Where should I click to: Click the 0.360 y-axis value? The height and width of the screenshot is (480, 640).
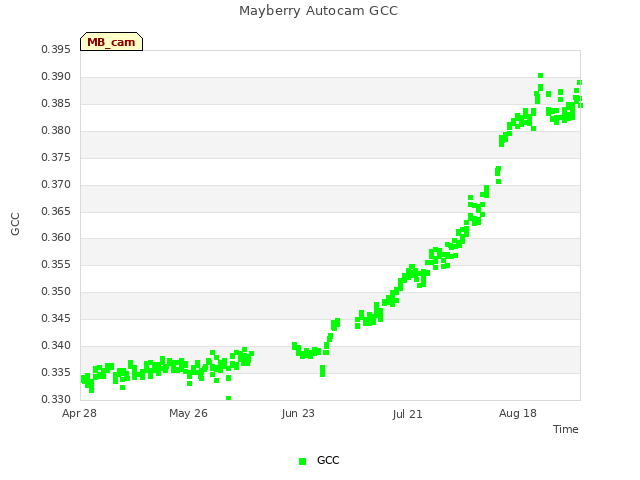[x=56, y=238]
